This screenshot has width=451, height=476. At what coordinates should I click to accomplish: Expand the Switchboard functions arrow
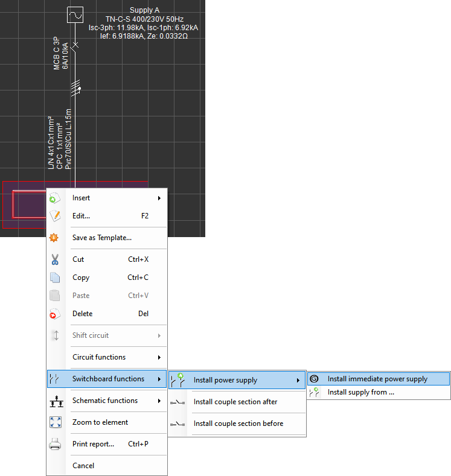159,379
